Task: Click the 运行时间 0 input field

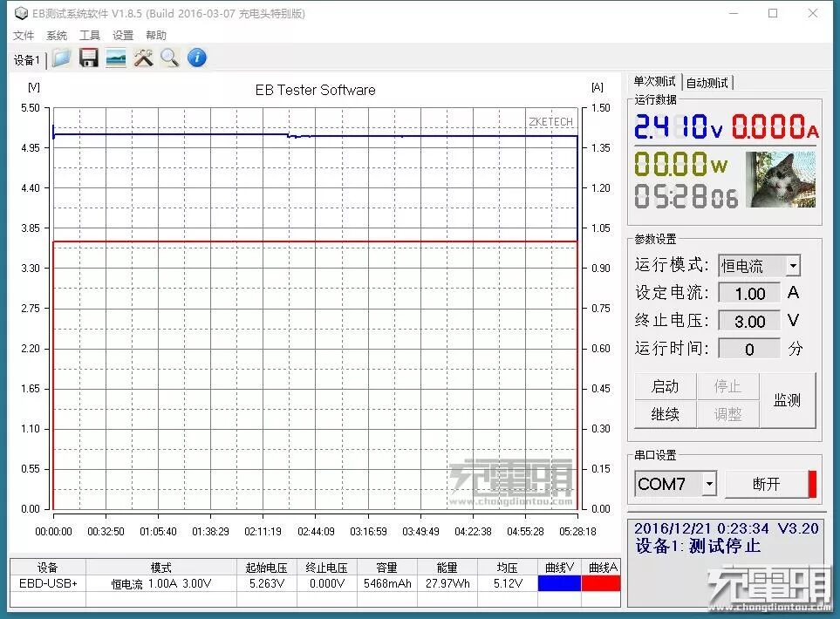Action: tap(749, 349)
